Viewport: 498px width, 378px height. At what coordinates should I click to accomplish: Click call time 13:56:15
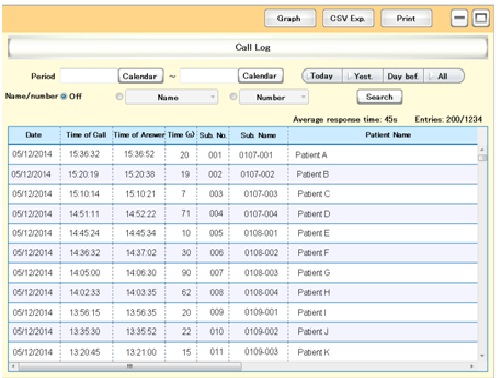85,313
